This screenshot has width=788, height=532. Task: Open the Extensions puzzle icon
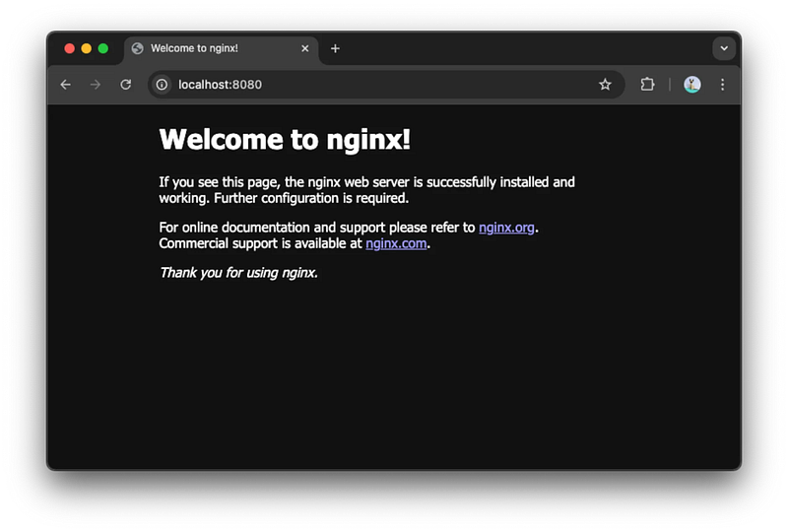click(x=647, y=85)
